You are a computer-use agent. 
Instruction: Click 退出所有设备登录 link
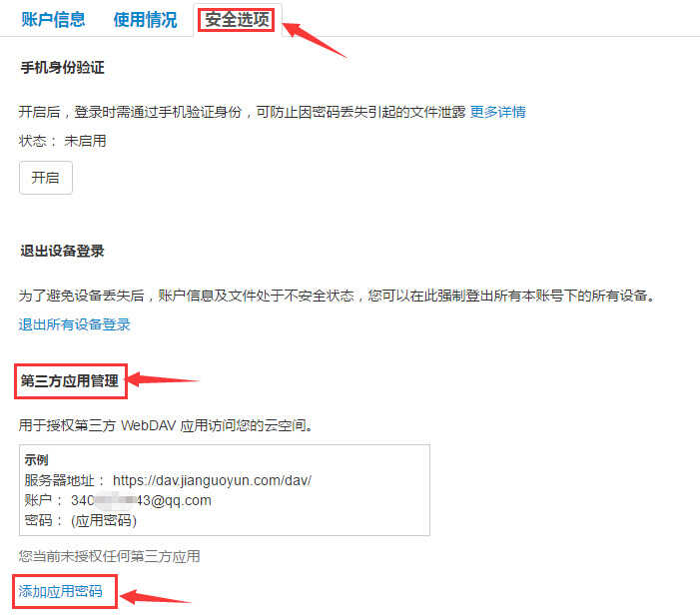[74, 324]
